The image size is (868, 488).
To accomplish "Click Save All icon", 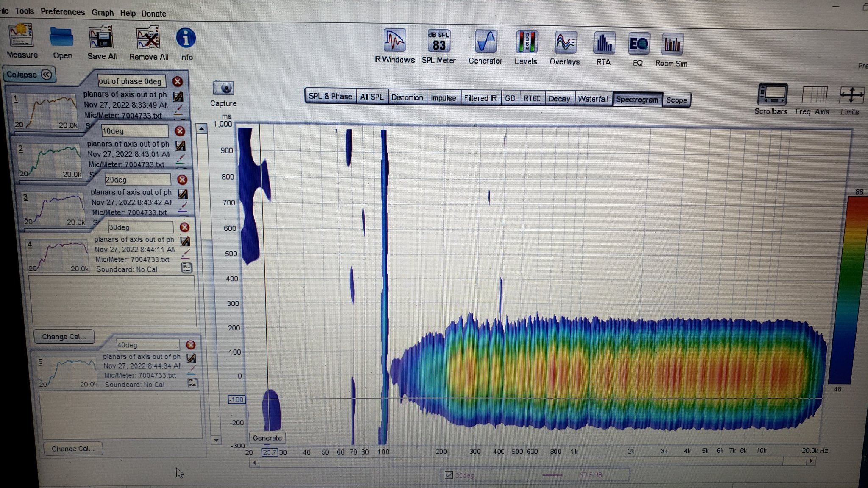I will pyautogui.click(x=101, y=37).
